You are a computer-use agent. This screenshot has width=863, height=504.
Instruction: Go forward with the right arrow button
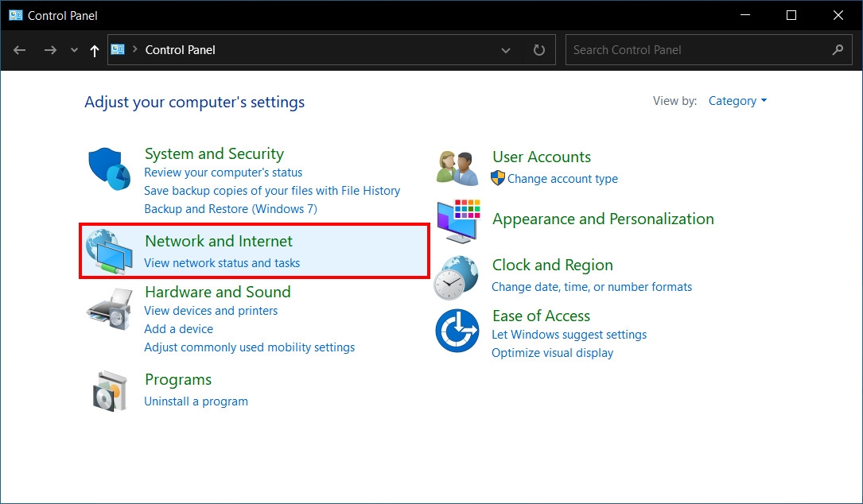50,50
